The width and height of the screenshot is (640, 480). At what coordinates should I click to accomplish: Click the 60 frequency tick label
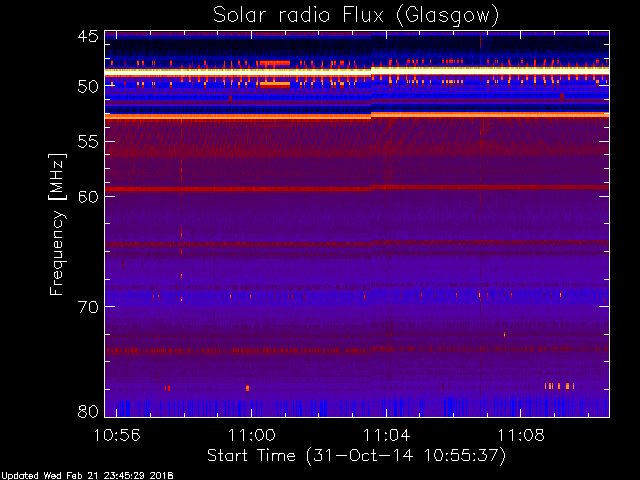pos(88,196)
